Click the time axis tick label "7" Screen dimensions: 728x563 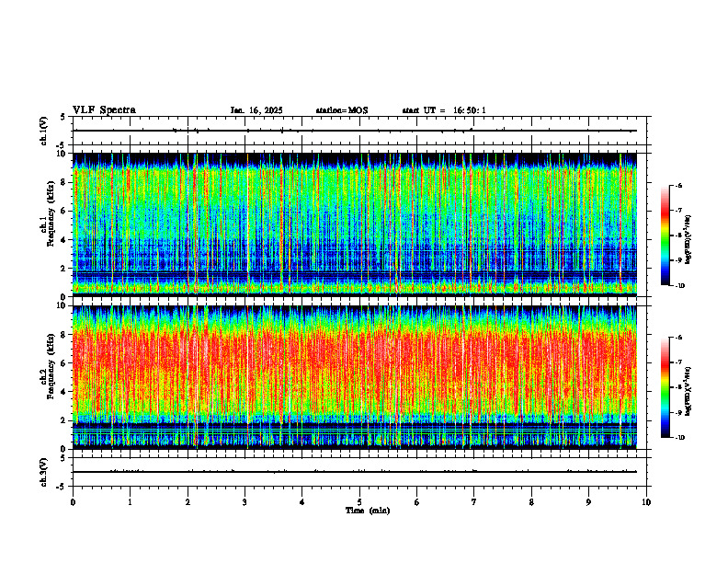tap(474, 502)
